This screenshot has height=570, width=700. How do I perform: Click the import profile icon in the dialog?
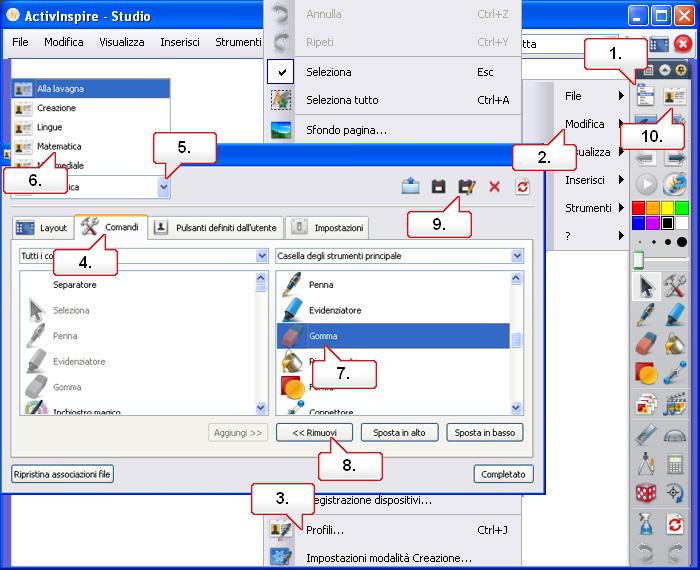(410, 186)
